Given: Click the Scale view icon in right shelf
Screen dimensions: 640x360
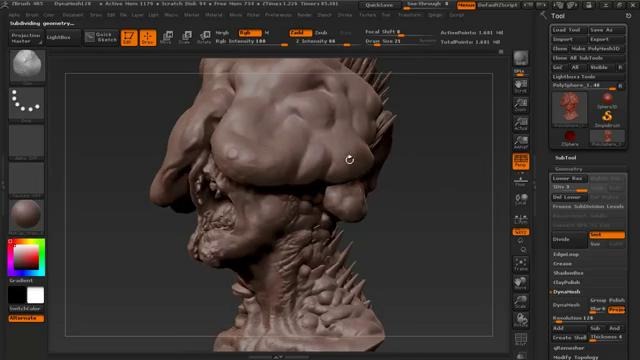Looking at the screenshot, I should pos(520,302).
